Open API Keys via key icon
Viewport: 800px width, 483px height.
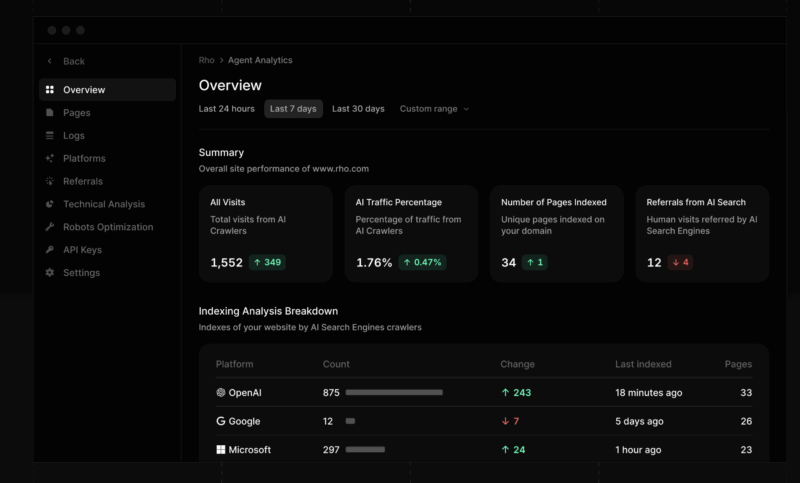click(50, 250)
